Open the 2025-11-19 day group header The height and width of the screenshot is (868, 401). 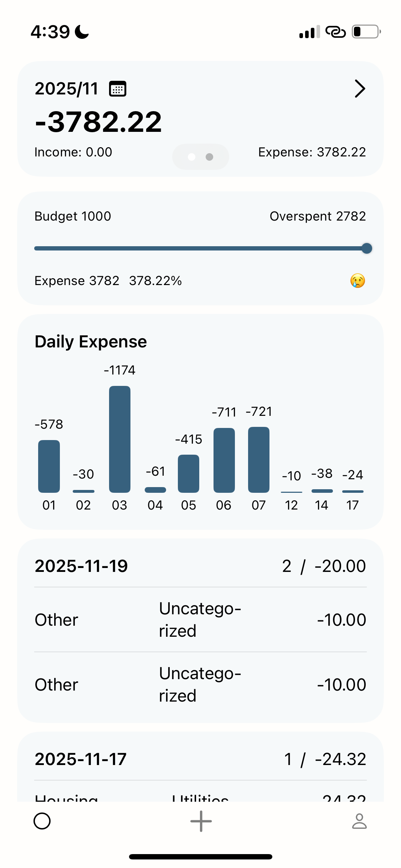click(200, 566)
